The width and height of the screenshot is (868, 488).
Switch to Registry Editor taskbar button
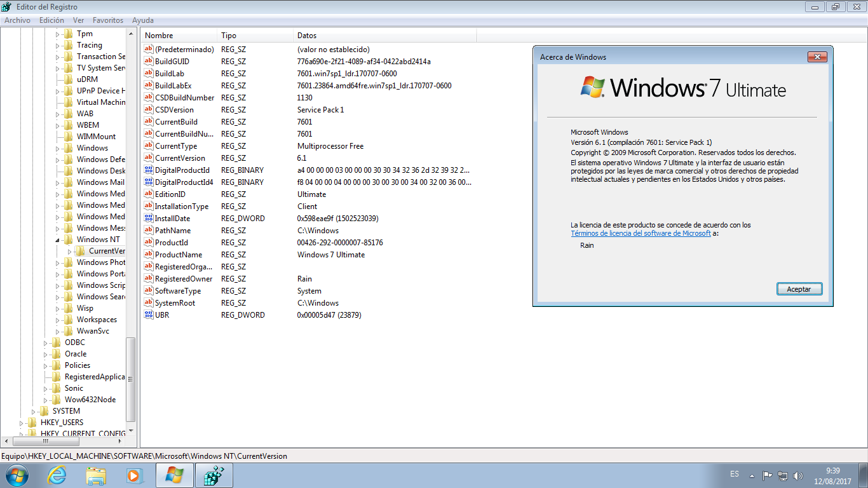[x=213, y=475]
